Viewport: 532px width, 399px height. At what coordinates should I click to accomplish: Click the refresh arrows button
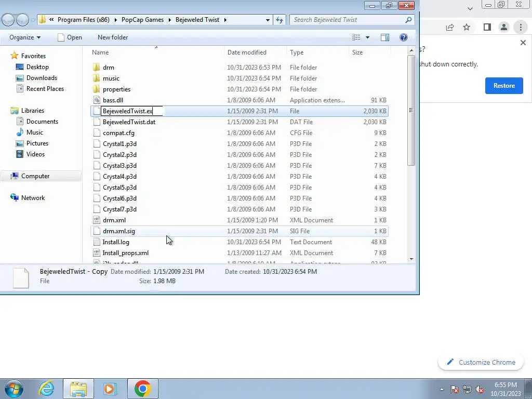(280, 20)
